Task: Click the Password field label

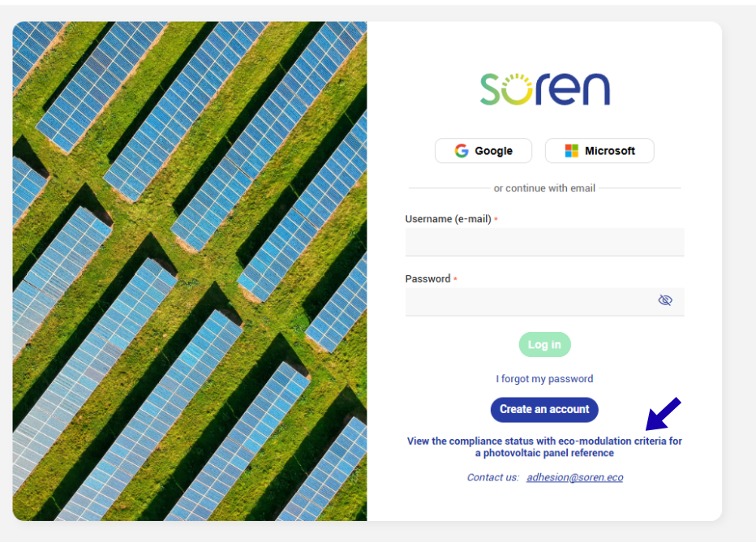Action: 427,279
